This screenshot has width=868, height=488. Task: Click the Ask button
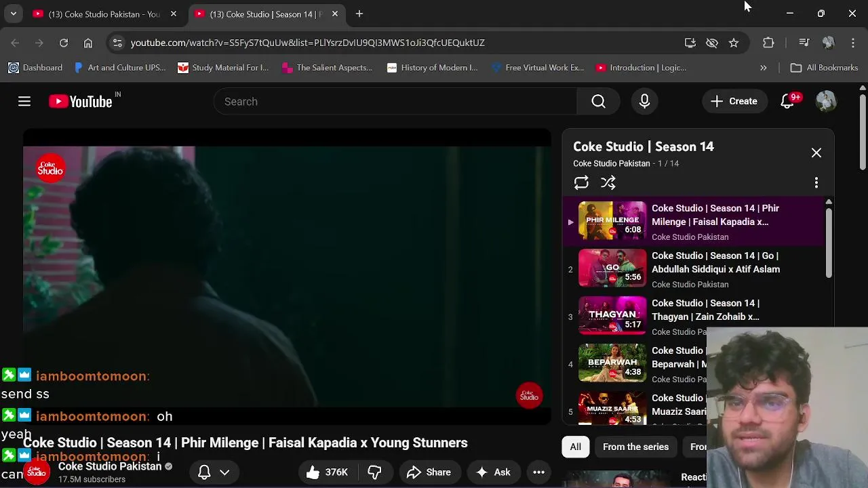[493, 472]
